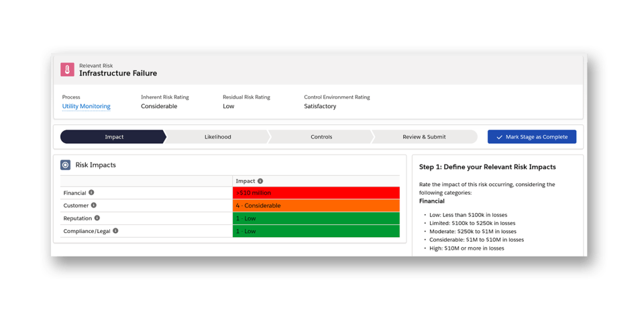This screenshot has width=644, height=319.
Task: Click the Customer row label
Action: (76, 206)
